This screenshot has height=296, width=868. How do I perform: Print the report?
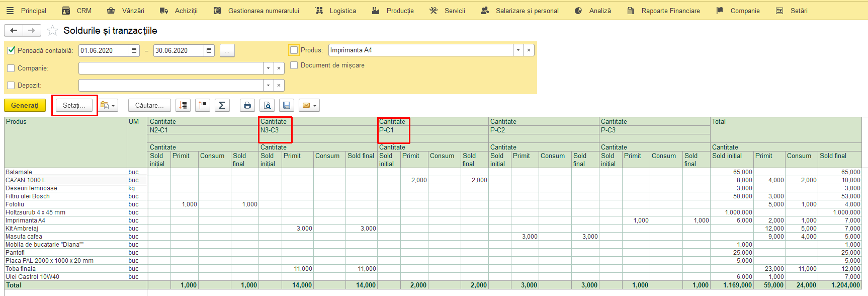point(247,105)
